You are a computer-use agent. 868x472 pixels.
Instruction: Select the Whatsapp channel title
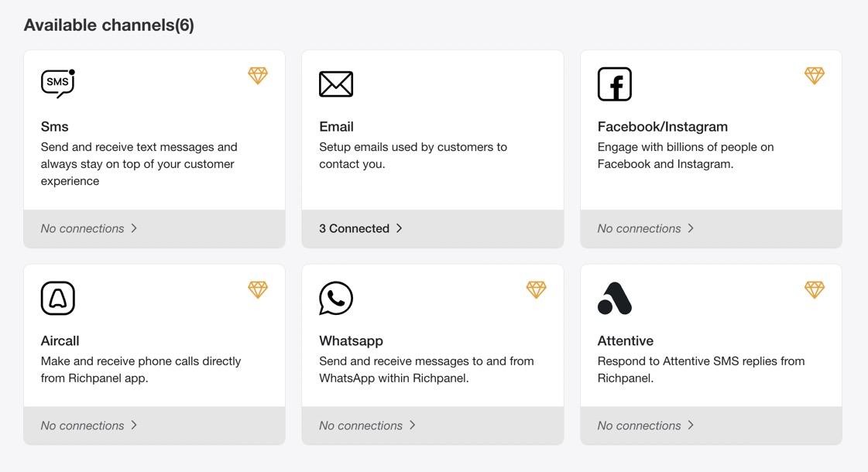tap(351, 340)
